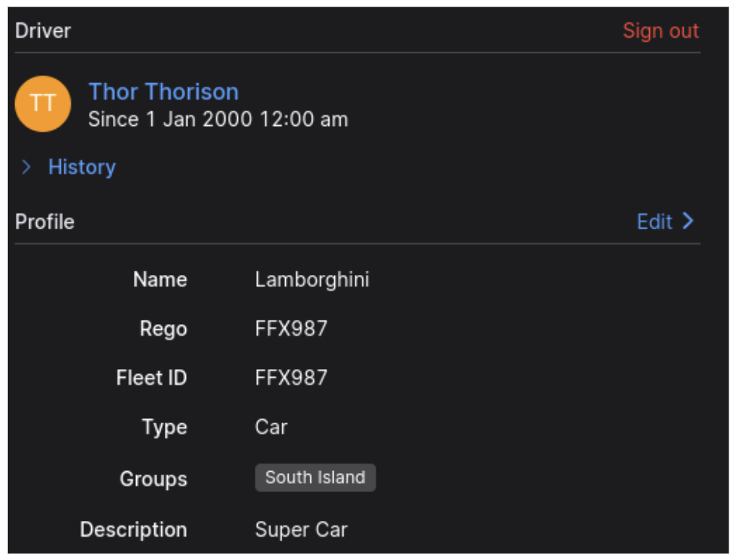Click the Driver section header
This screenshot has width=738, height=560.
[x=43, y=31]
